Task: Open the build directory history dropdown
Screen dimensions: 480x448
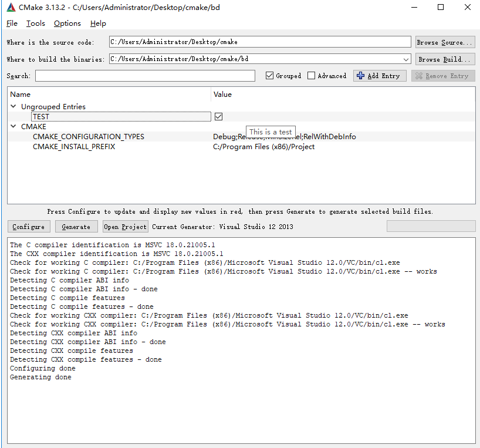Action: pos(406,59)
